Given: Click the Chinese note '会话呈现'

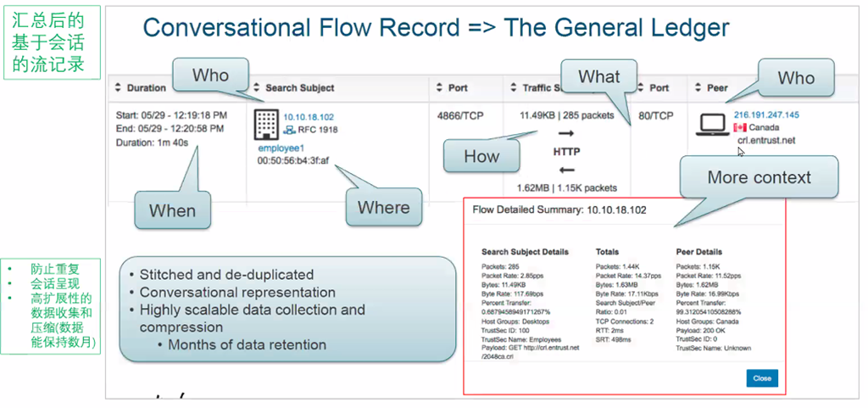Looking at the screenshot, I should (x=55, y=283).
